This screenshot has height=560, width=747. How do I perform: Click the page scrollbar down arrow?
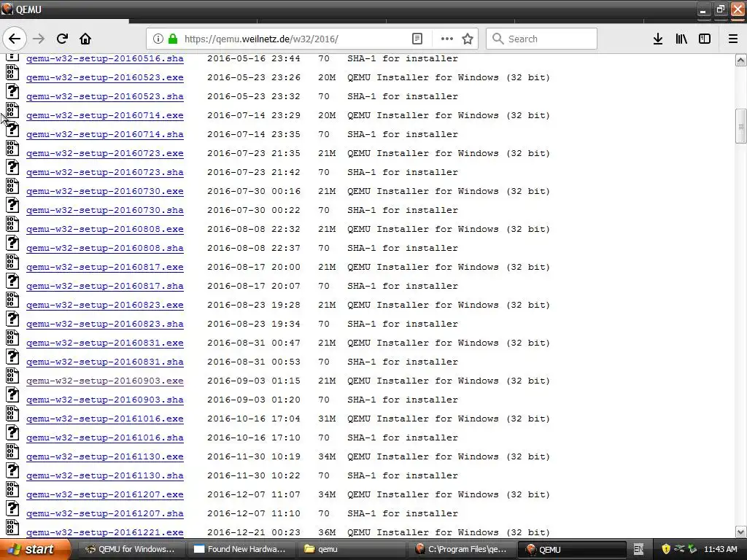click(740, 532)
